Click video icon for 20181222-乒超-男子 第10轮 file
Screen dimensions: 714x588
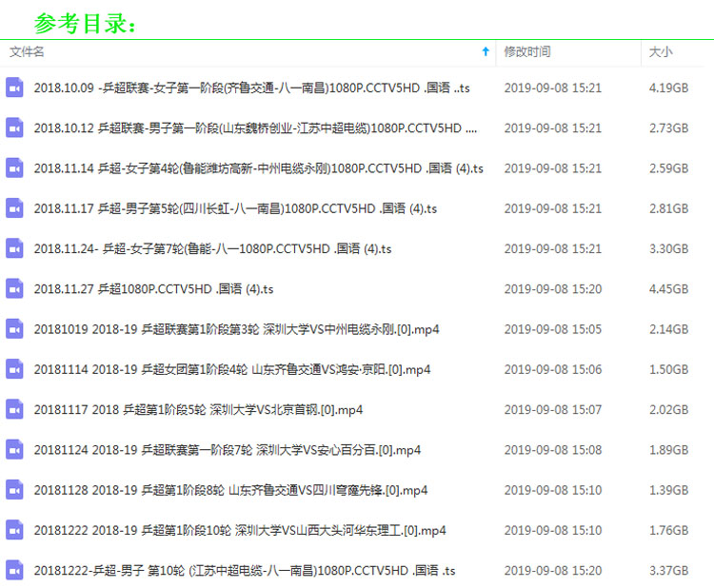14,571
